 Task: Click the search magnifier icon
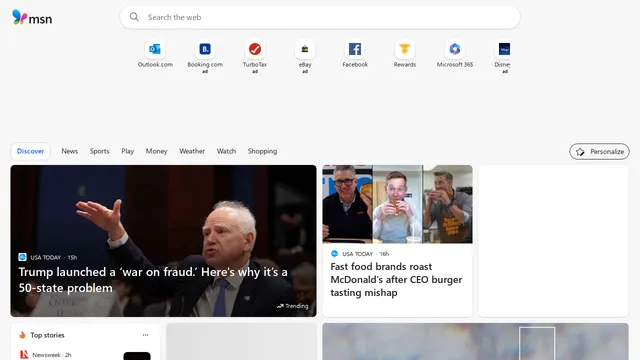tap(134, 17)
